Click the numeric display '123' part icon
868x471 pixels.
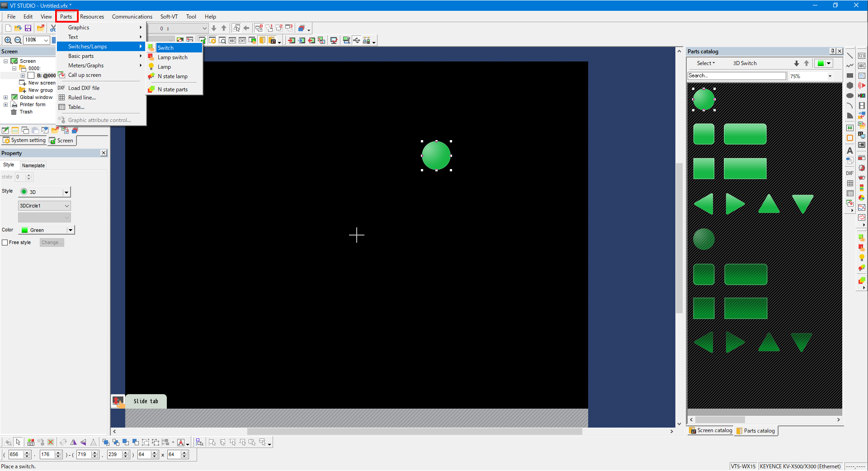(x=862, y=56)
